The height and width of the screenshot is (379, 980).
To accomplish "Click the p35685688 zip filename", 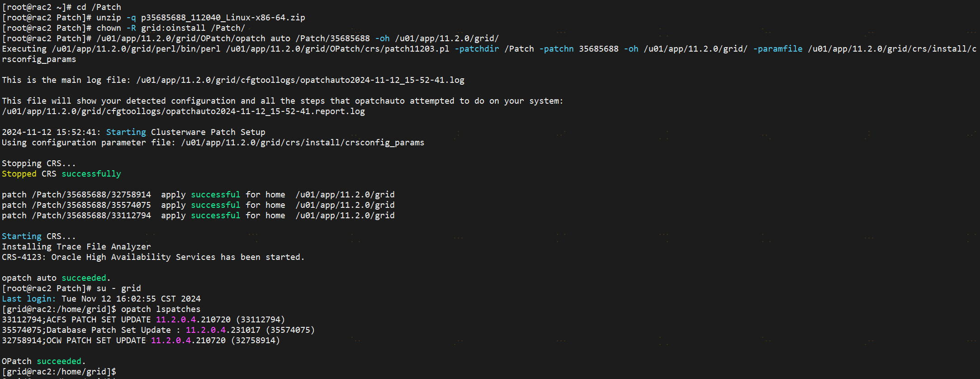I will click(223, 18).
